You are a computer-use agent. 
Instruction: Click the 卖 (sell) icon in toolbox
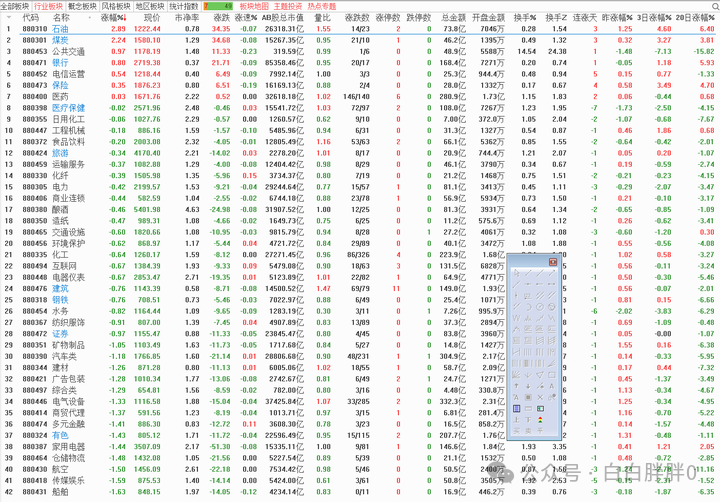(x=528, y=431)
